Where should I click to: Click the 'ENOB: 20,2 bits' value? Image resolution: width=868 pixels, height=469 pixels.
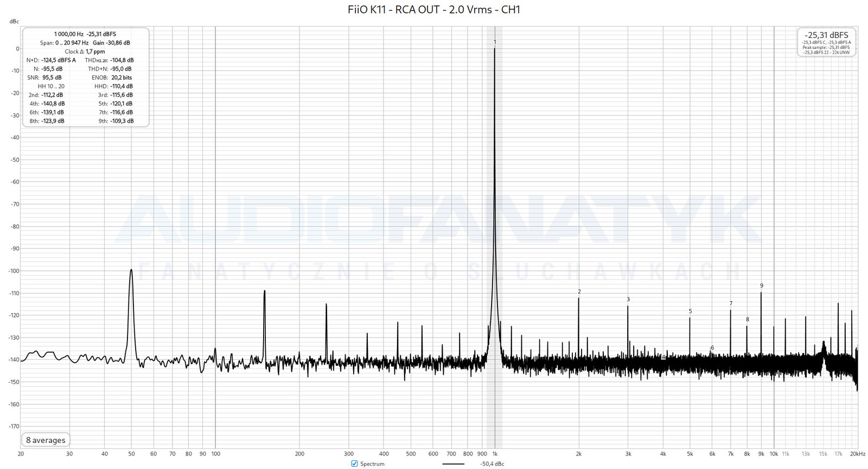coord(112,78)
